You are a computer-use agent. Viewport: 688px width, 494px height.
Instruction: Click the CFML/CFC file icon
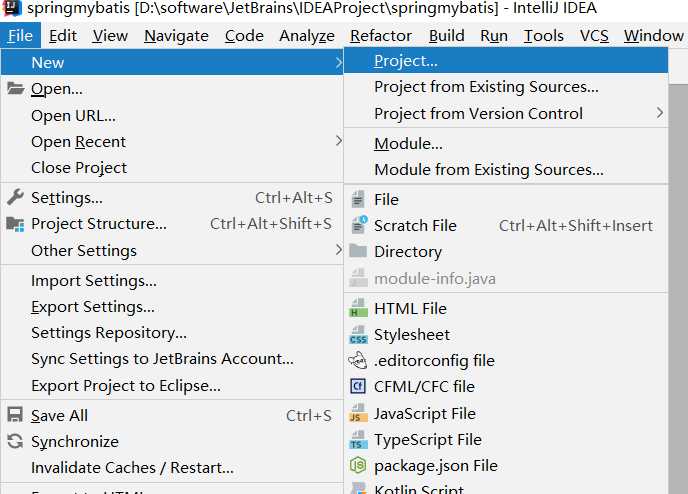(358, 386)
